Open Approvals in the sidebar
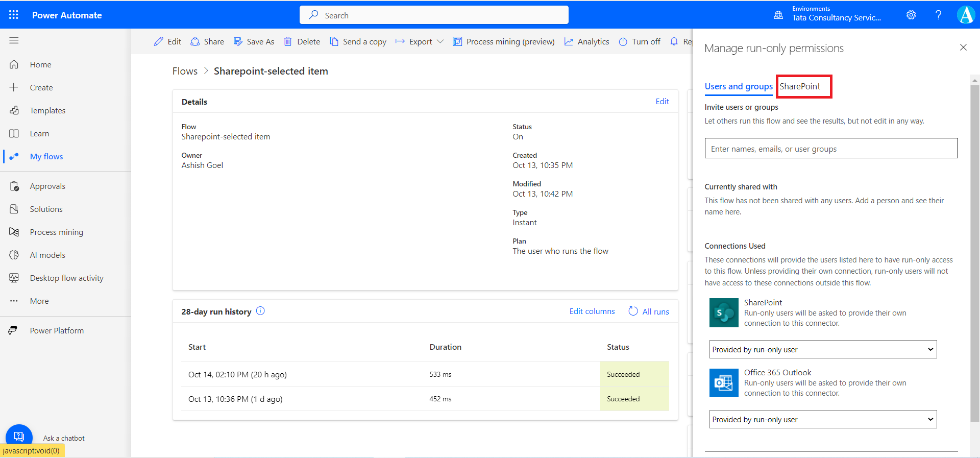Viewport: 980px width, 458px height. tap(47, 186)
